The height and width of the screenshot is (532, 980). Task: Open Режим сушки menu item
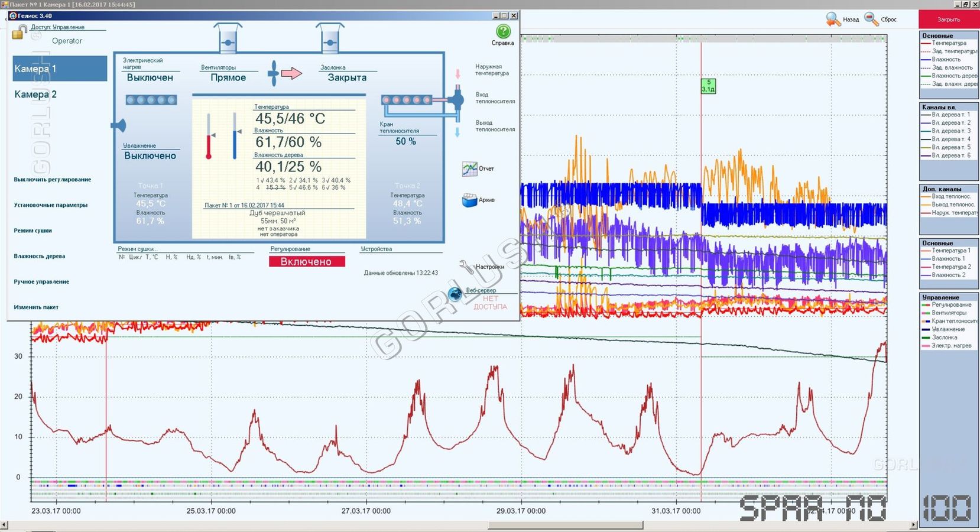click(33, 231)
